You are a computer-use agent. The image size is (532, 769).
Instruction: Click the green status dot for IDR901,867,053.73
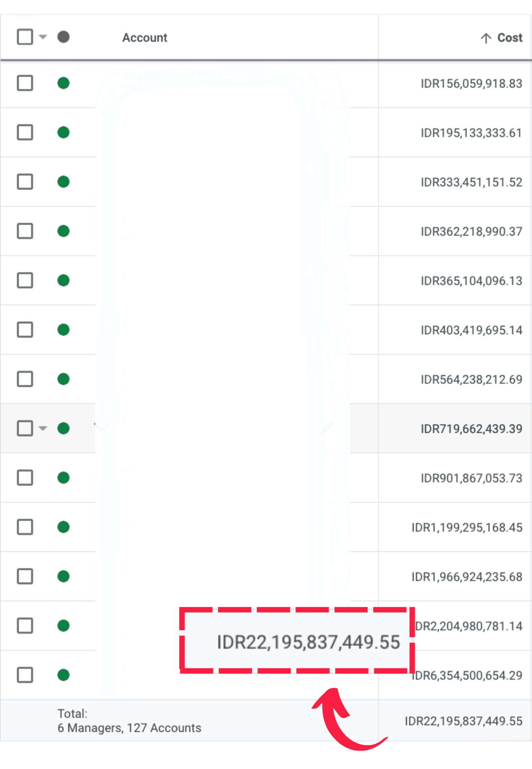[x=63, y=478]
